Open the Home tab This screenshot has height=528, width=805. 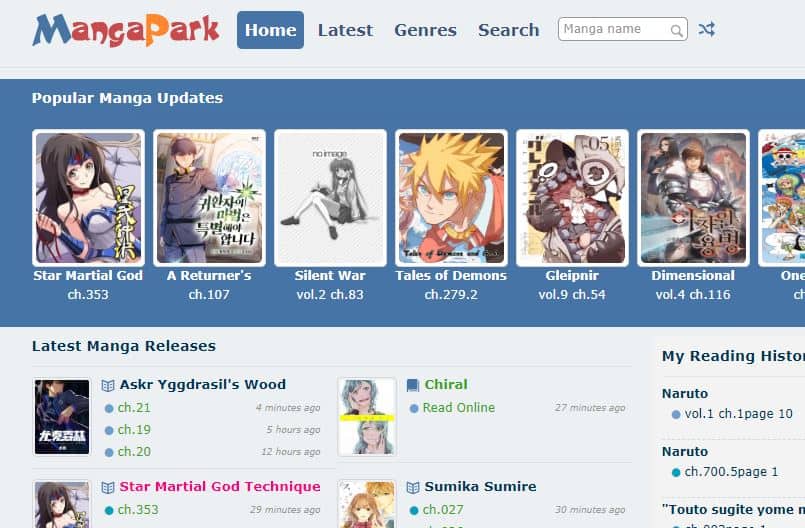tap(271, 30)
